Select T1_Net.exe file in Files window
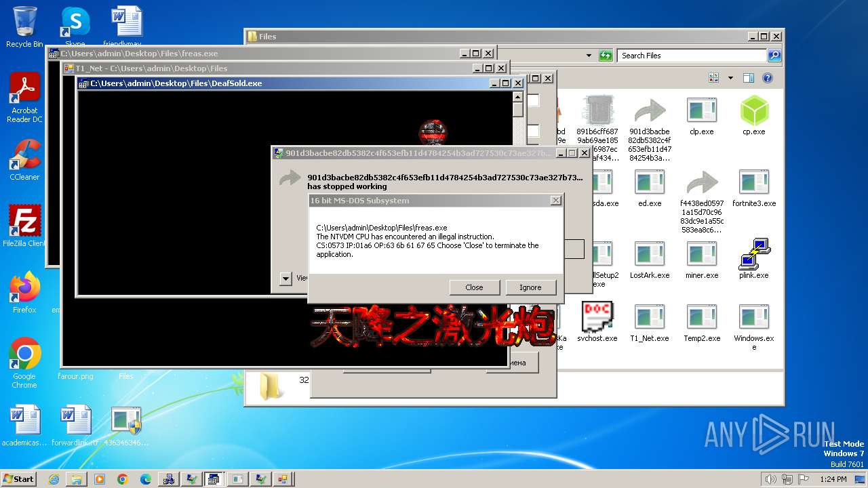 coord(650,323)
